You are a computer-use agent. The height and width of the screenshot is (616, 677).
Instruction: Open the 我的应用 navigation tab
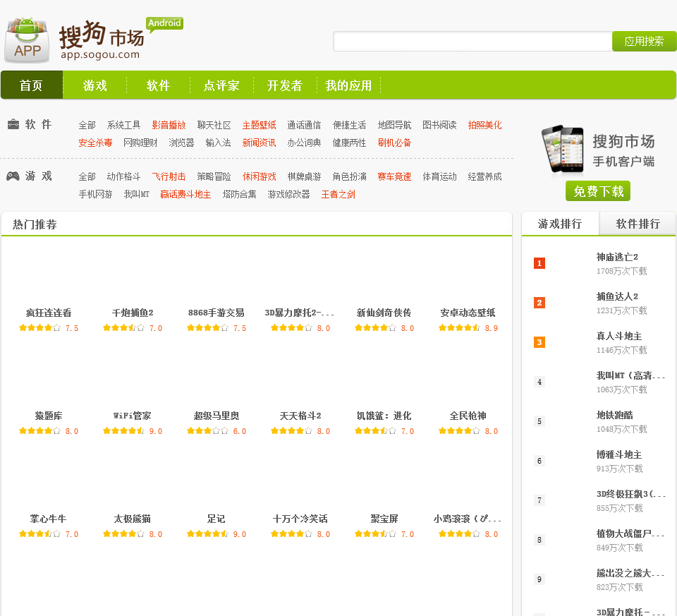pos(348,85)
